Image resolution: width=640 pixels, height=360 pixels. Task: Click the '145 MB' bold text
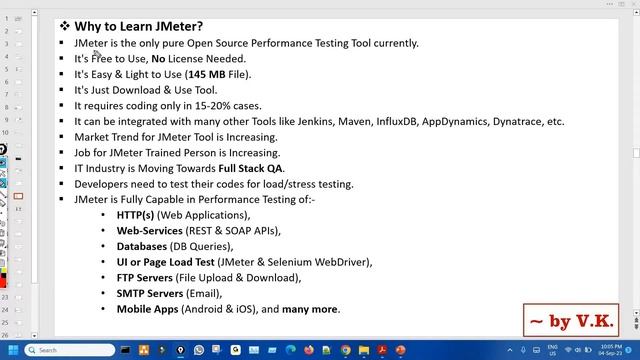(207, 75)
